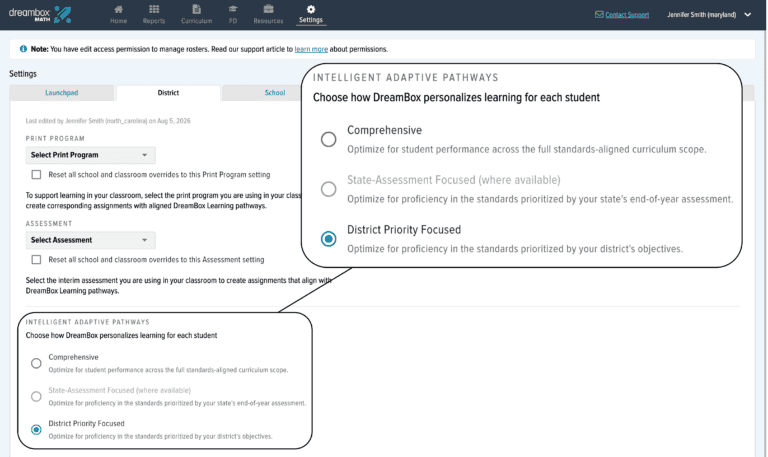Open the Select Print Program dropdown
This screenshot has width=768, height=457.
(91, 155)
